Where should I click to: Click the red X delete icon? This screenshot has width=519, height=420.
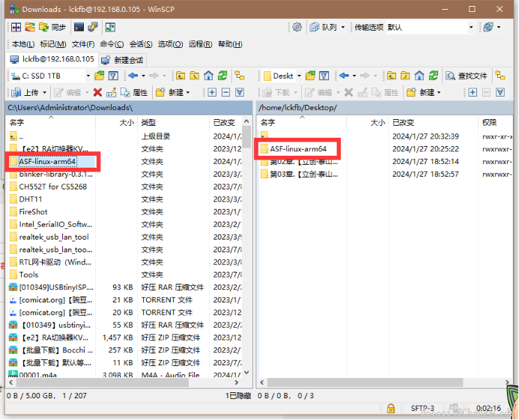click(97, 92)
